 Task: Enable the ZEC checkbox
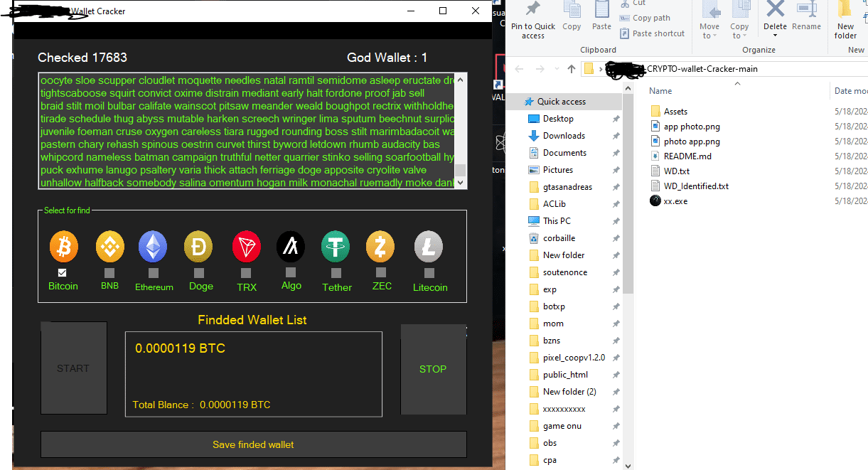click(x=381, y=272)
